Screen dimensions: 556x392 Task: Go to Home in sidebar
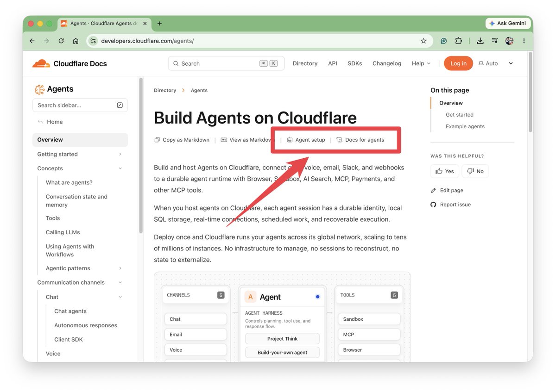click(55, 122)
